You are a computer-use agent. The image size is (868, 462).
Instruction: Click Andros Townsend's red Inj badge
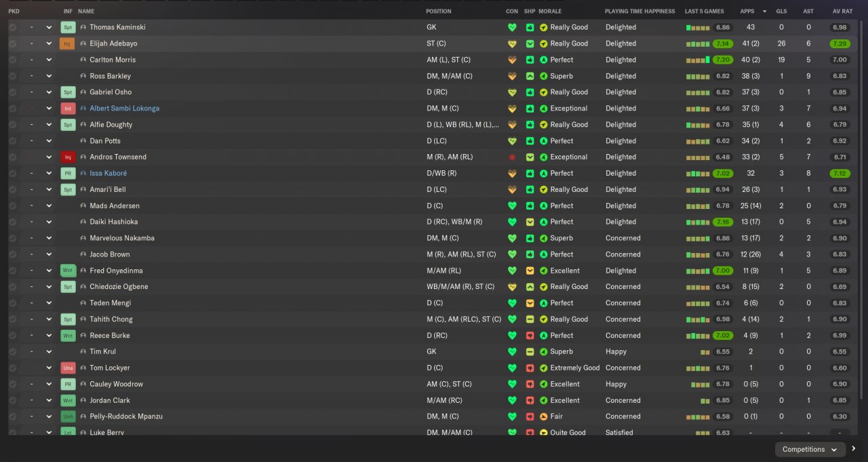(x=68, y=157)
